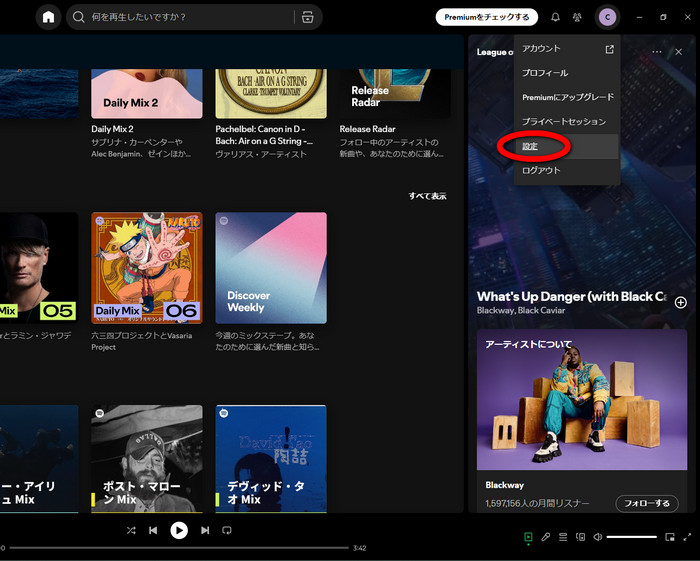Click the profile avatar with letter C
This screenshot has width=700, height=561.
tap(607, 17)
